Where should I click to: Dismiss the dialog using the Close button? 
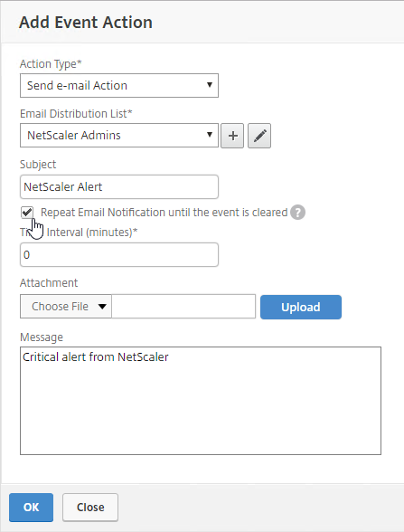(90, 508)
